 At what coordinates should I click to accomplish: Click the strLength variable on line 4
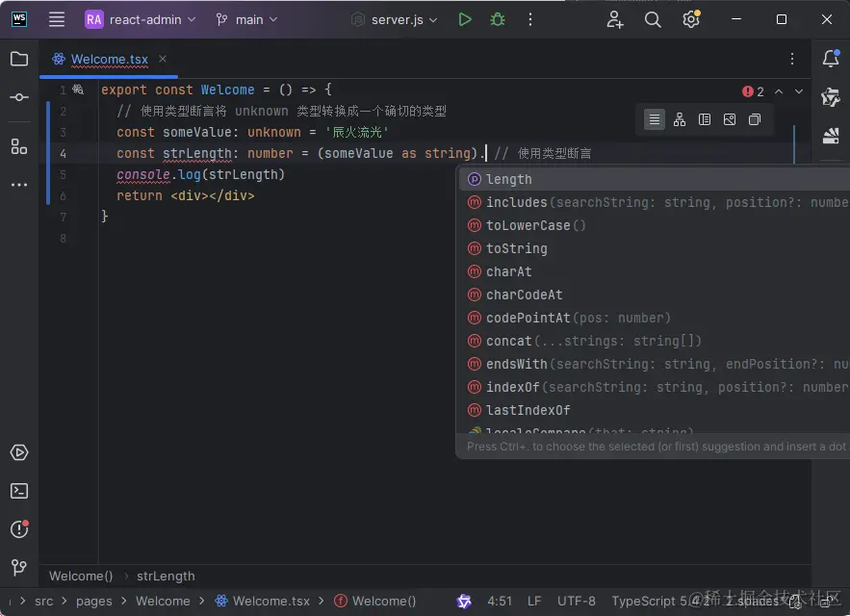tap(197, 153)
